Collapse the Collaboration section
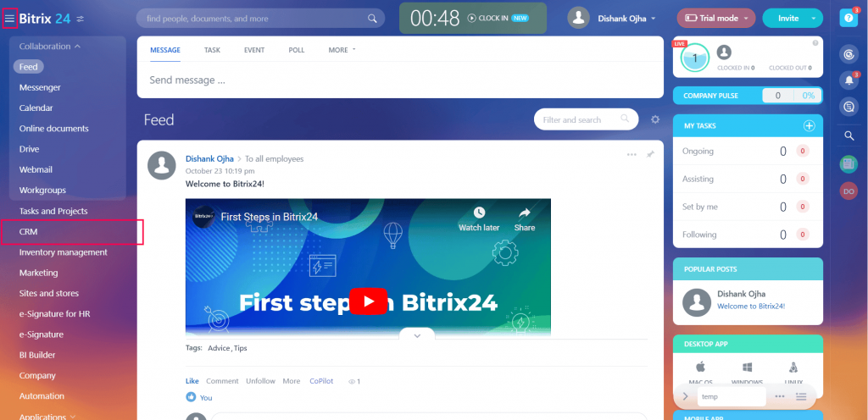 [x=50, y=47]
